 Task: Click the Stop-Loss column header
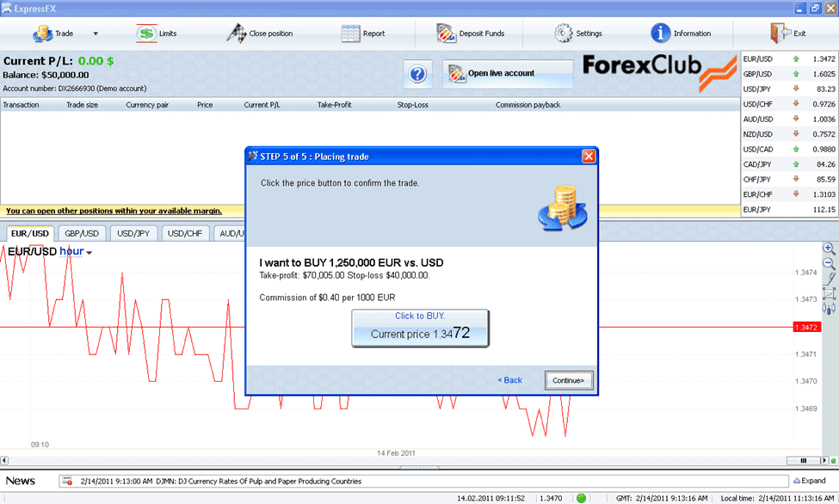(412, 105)
